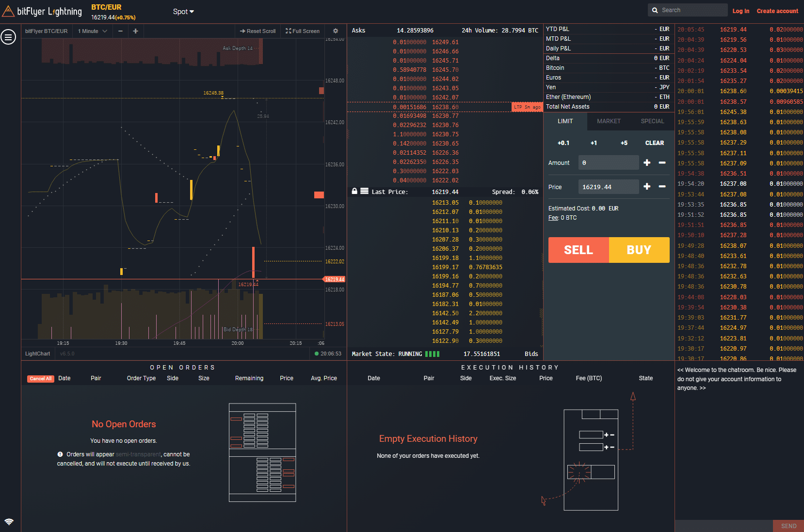Click the LightChart label

(x=37, y=354)
